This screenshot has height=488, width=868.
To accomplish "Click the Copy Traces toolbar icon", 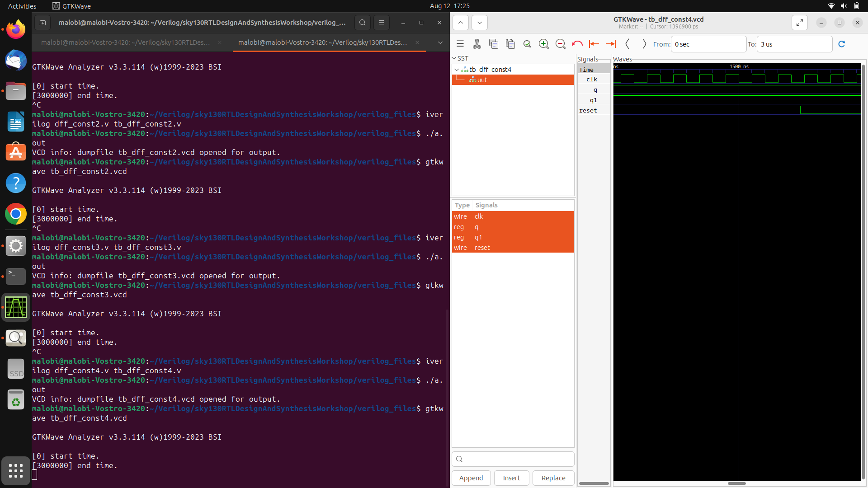I will click(494, 44).
